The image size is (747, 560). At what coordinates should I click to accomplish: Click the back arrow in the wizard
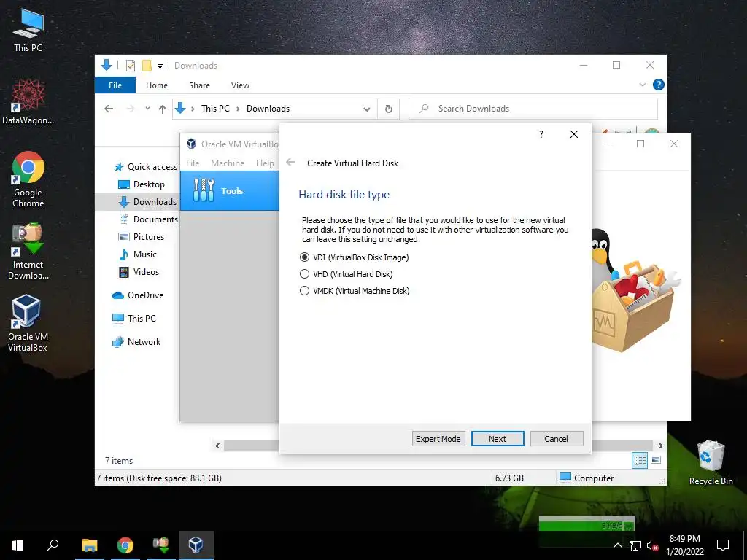click(x=290, y=163)
